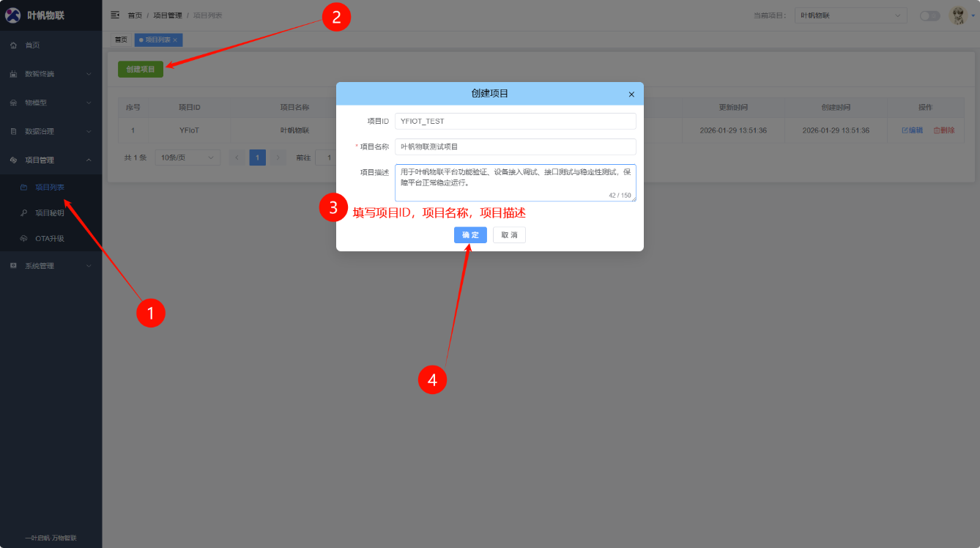This screenshot has height=548, width=980.
Task: Toggle the switch in top header
Action: click(929, 15)
